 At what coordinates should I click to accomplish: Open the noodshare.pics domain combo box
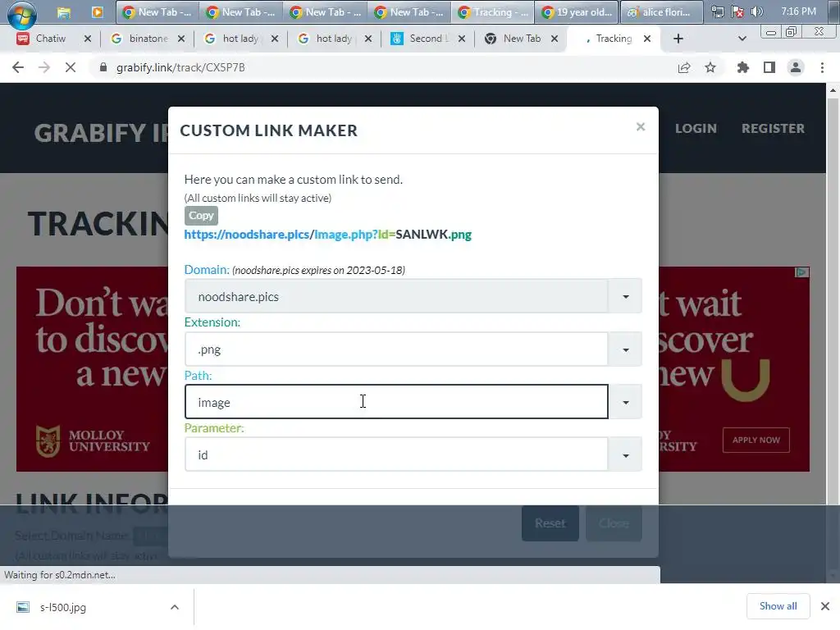(x=396, y=296)
